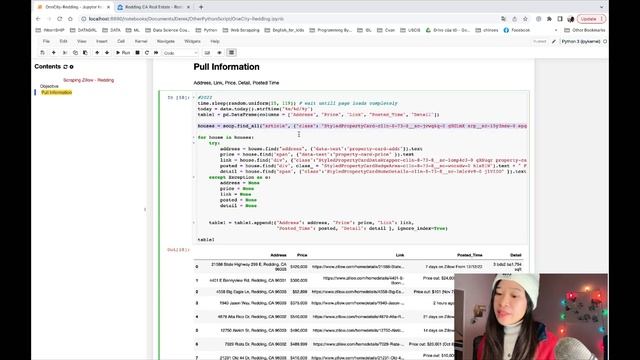Image resolution: width=640 pixels, height=360 pixels.
Task: Expand the tab search chevron at top right
Action: [601, 7]
